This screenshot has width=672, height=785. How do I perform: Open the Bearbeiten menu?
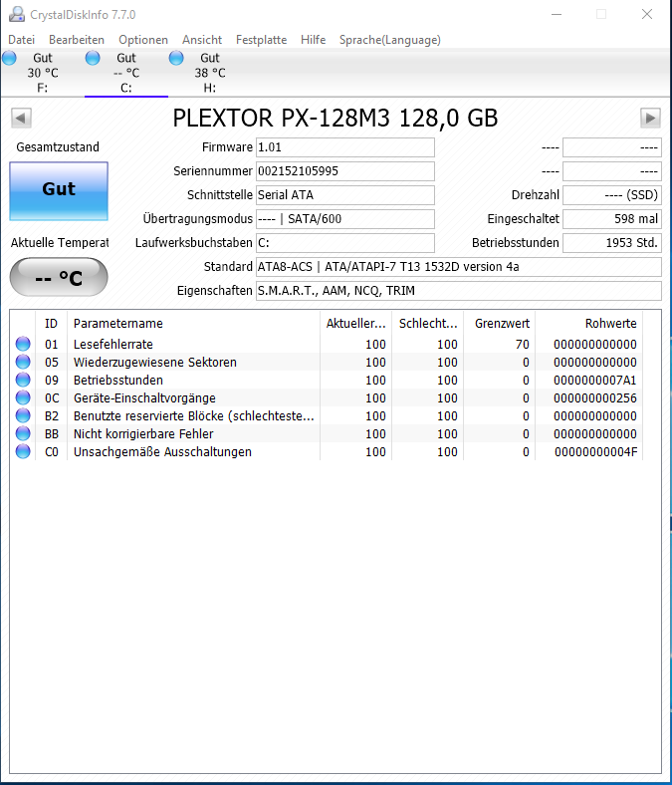coord(77,40)
